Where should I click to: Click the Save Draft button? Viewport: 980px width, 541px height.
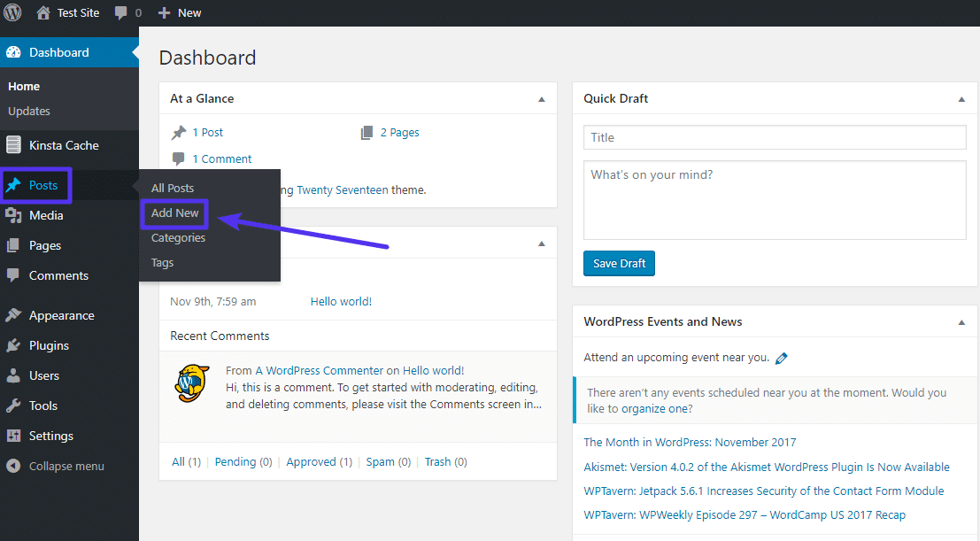tap(619, 263)
